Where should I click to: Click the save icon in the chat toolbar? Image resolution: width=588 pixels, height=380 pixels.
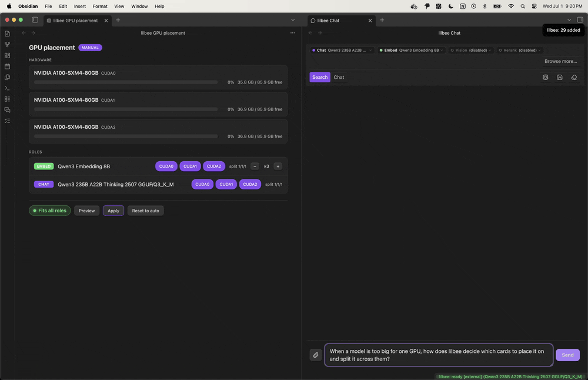coord(560,77)
